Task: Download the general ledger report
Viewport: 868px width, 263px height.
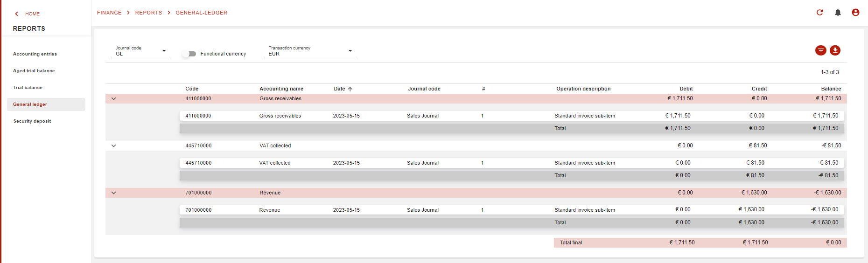Action: click(835, 50)
